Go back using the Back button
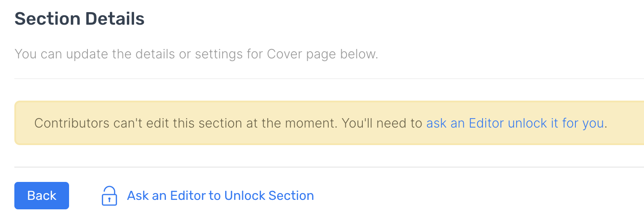Viewport: 644px width, 221px height. pyautogui.click(x=42, y=196)
